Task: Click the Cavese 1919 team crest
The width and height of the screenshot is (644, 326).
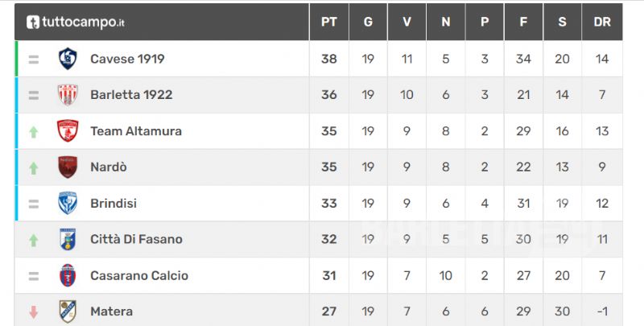Action: (68, 59)
